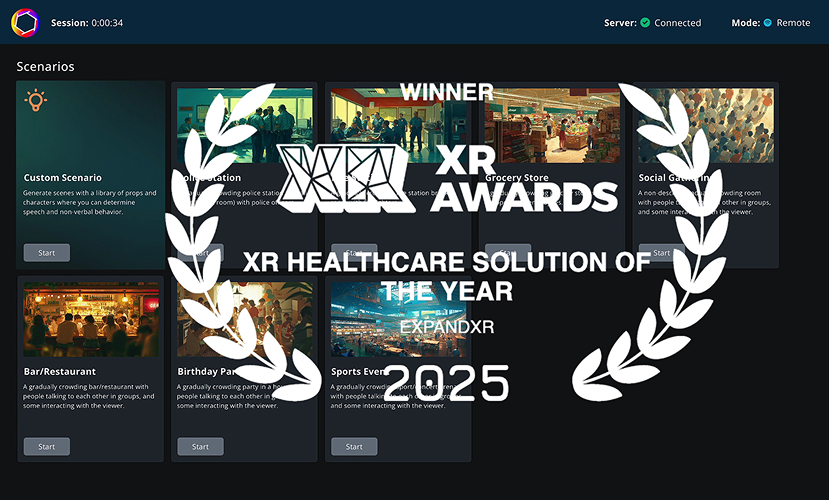The width and height of the screenshot is (829, 500).
Task: Start the Custom Scenario
Action: [47, 253]
